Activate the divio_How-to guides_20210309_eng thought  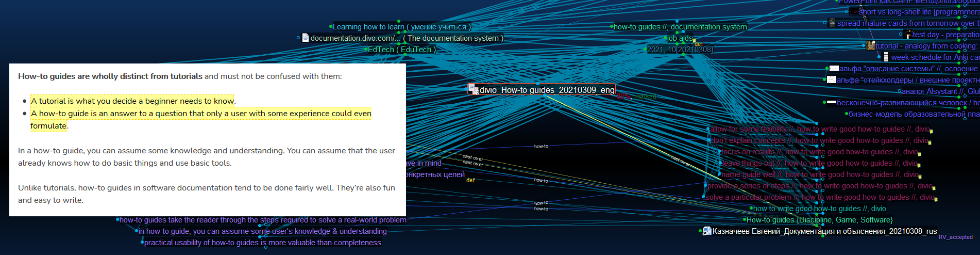pos(547,90)
